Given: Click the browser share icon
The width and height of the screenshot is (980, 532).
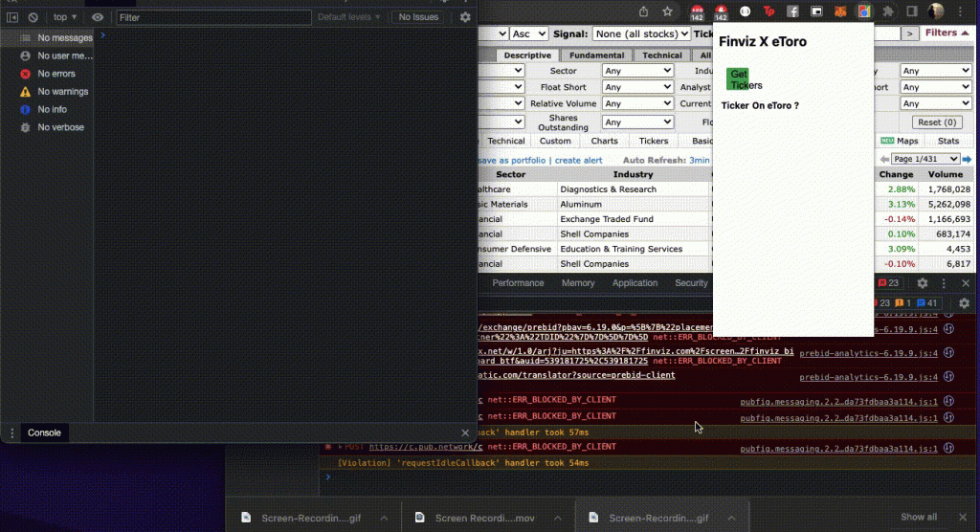Looking at the screenshot, I should point(643,11).
